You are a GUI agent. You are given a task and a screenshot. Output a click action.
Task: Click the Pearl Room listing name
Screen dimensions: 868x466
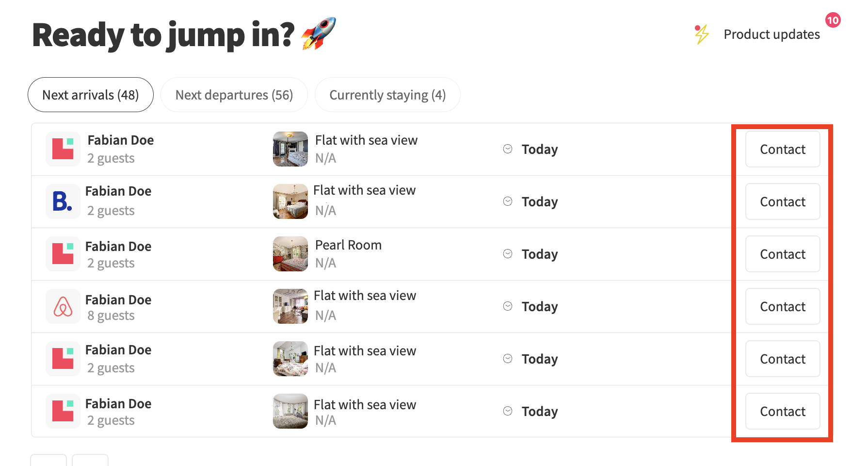click(x=348, y=245)
